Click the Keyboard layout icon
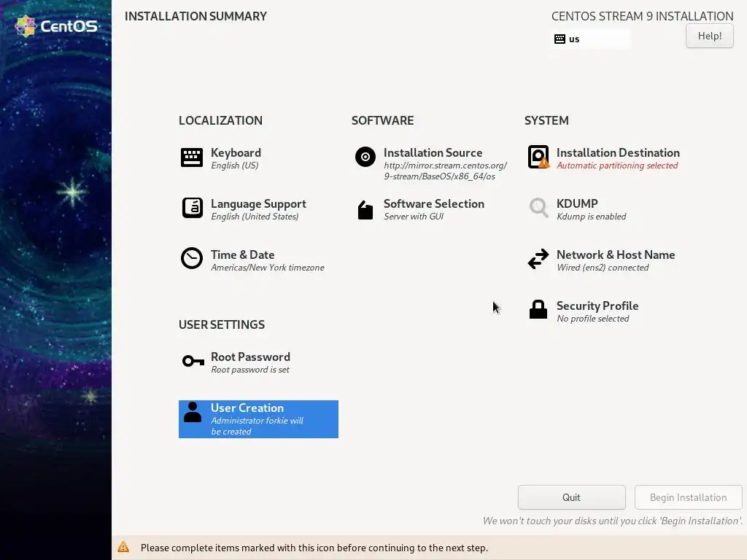Screen dimensions: 747x560 click(192, 157)
